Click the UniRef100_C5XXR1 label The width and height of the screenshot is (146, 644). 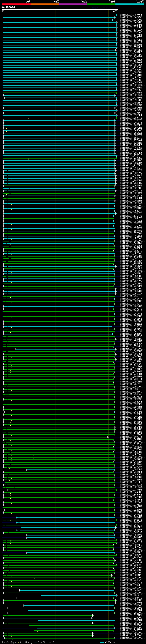[x=131, y=347]
